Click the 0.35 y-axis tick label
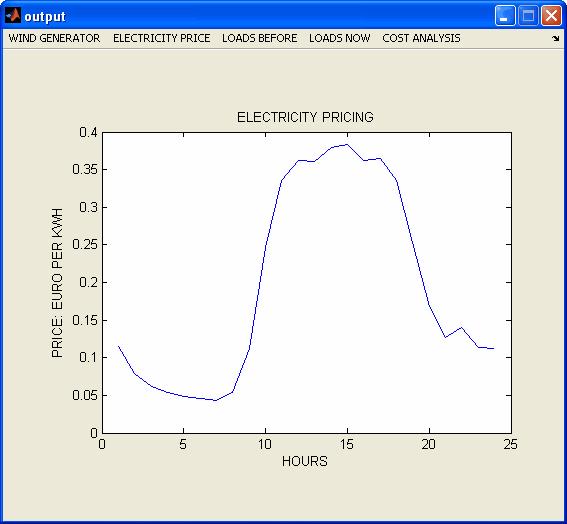This screenshot has height=524, width=567. pyautogui.click(x=85, y=169)
